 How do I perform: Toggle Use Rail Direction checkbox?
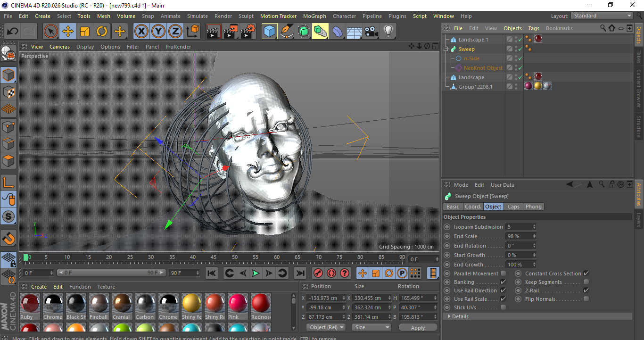pos(503,290)
